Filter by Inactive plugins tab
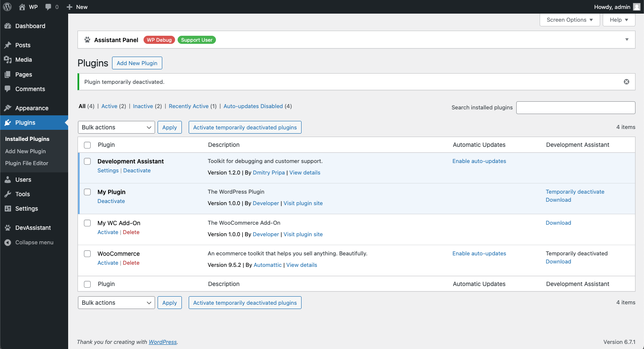This screenshot has height=349, width=644. click(x=143, y=106)
